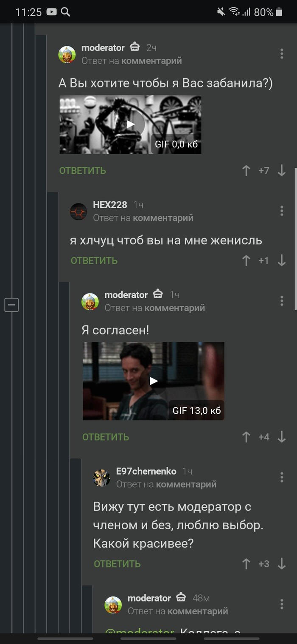Upvote HEX228's comment
The image size is (297, 644).
pos(246,260)
